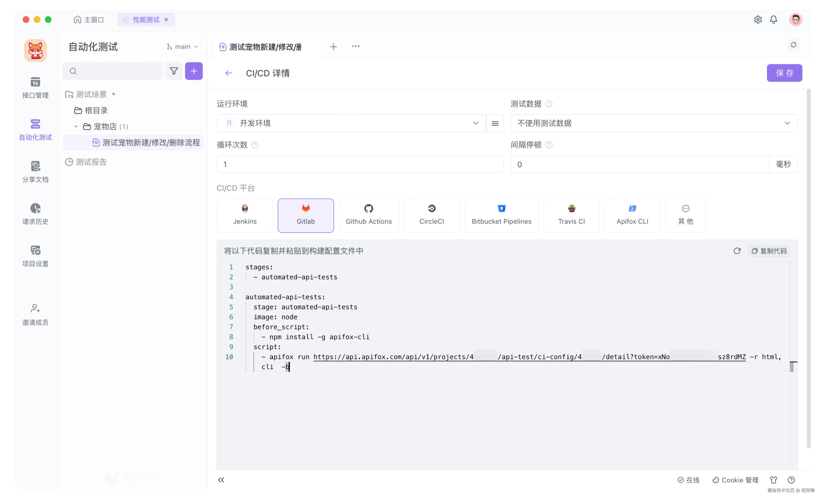Select the Jenkins platform option
826x504 pixels.
(x=245, y=215)
